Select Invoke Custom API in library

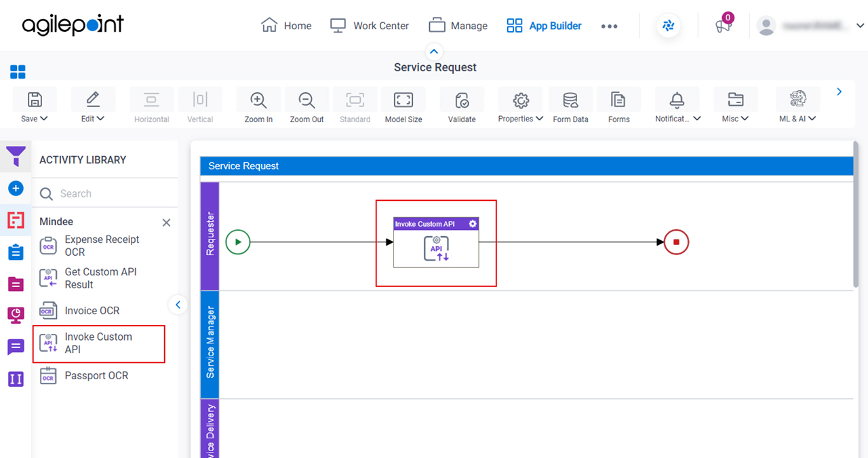click(x=99, y=343)
